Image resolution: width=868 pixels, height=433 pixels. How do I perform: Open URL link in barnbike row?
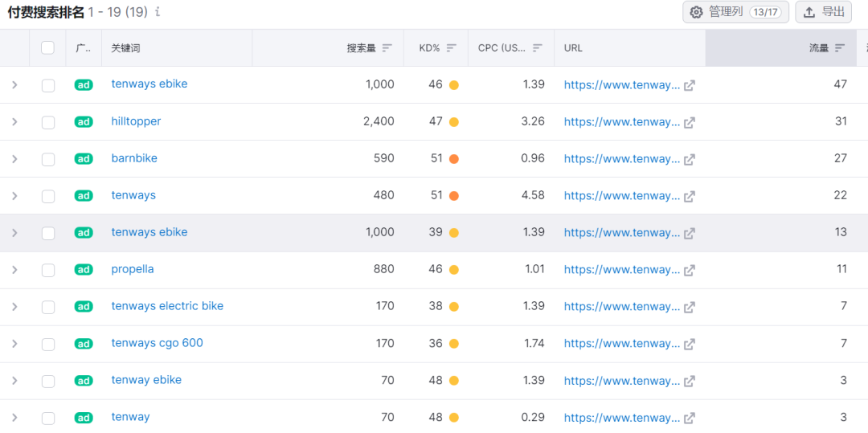pos(622,159)
